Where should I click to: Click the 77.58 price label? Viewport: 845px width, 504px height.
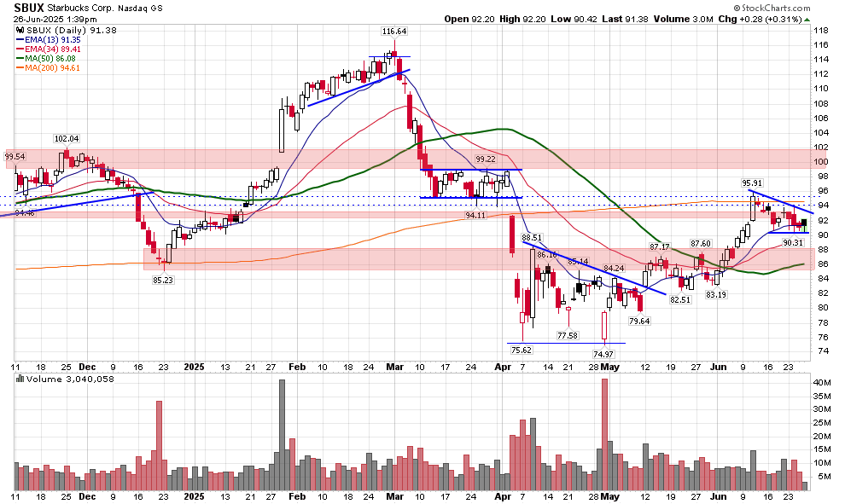click(568, 335)
